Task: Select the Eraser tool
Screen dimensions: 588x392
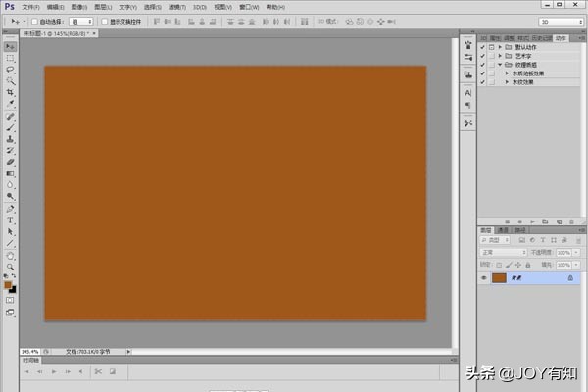Action: coord(10,162)
